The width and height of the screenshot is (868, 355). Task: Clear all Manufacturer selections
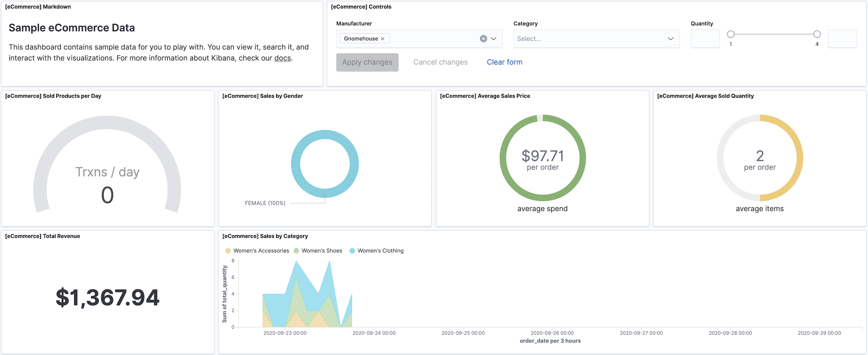click(483, 39)
